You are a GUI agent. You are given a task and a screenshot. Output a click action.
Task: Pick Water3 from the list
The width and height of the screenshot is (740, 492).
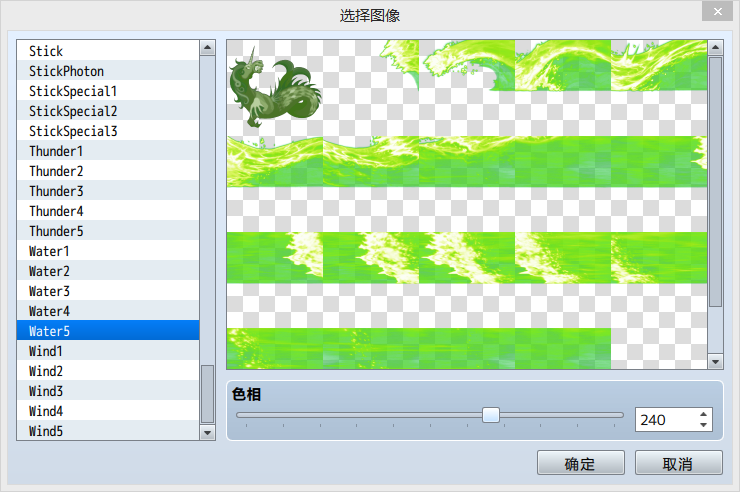coord(108,291)
